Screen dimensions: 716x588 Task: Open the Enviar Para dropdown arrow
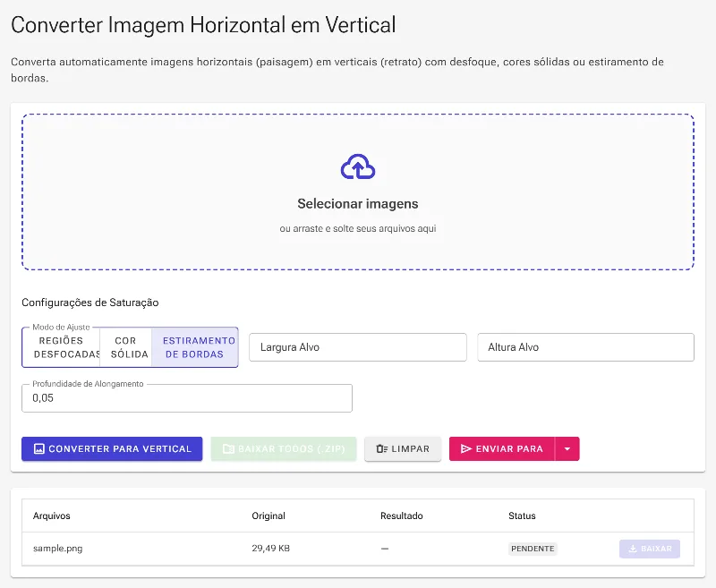[567, 448]
